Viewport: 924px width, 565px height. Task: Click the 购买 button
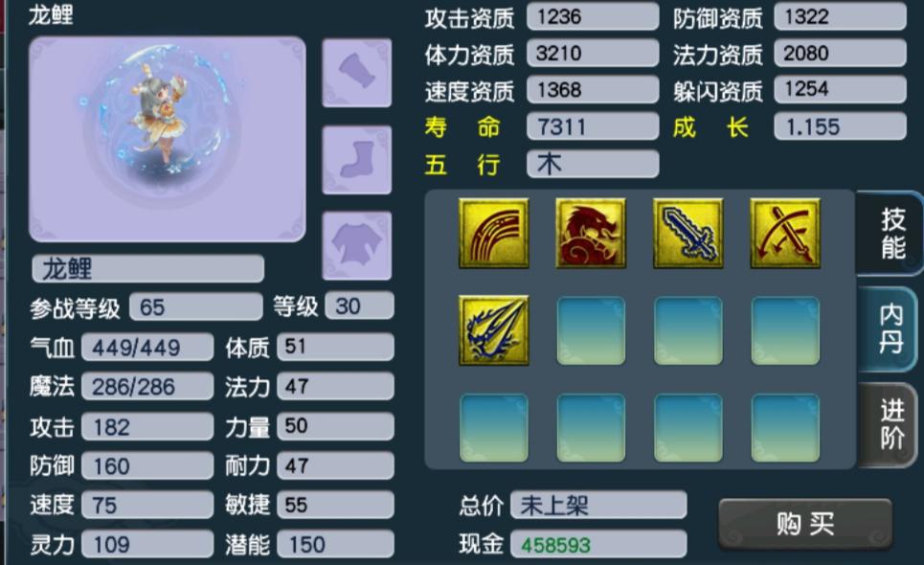(805, 524)
